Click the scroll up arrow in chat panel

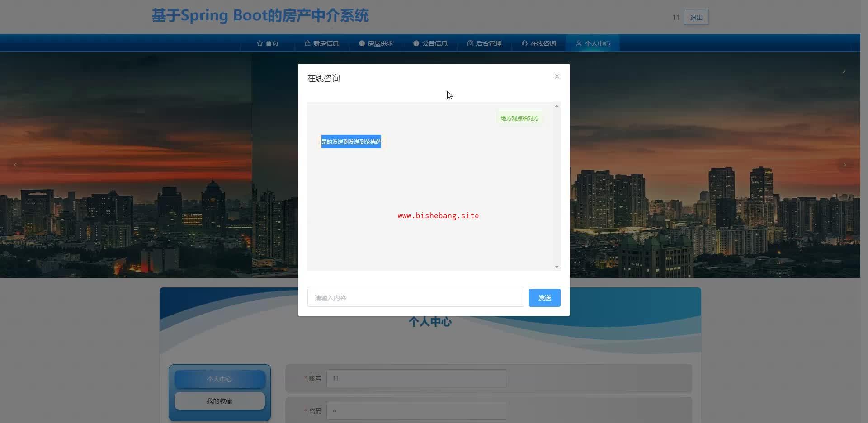point(557,106)
